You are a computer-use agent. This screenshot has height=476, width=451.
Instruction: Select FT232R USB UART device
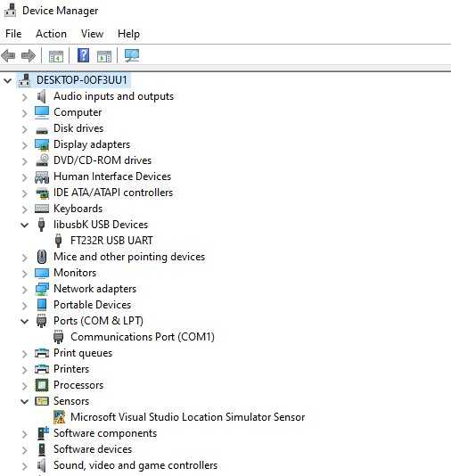click(x=111, y=241)
